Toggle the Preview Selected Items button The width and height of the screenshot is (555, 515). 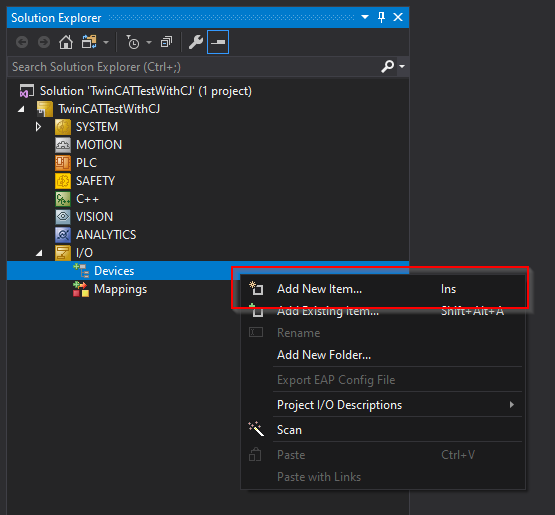[x=218, y=42]
